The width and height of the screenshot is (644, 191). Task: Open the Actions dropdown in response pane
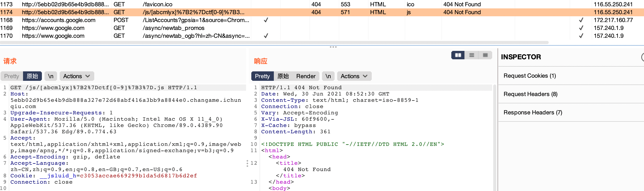354,76
